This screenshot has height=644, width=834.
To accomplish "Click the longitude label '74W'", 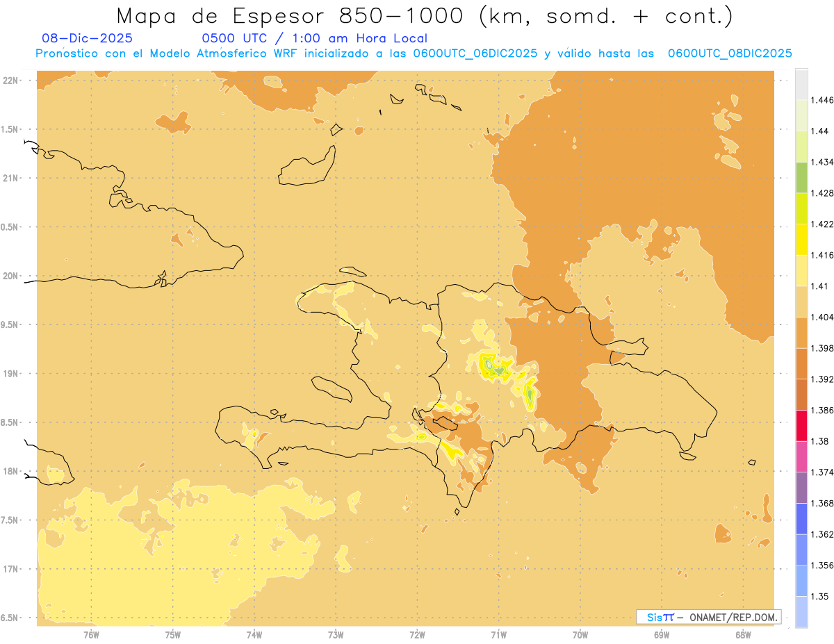I will click(254, 635).
